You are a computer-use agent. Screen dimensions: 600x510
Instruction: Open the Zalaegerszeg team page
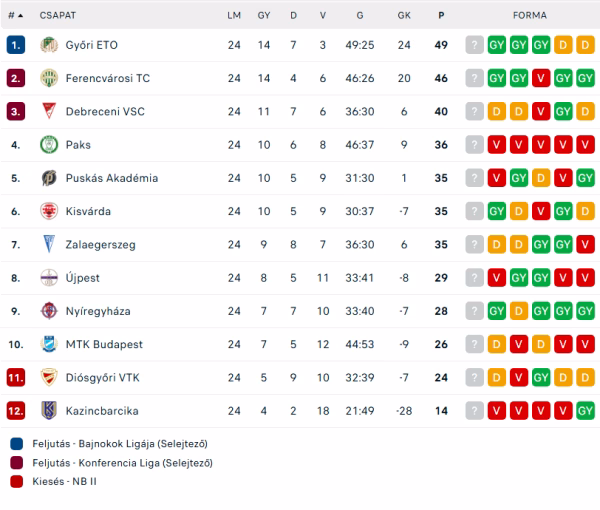click(x=102, y=244)
